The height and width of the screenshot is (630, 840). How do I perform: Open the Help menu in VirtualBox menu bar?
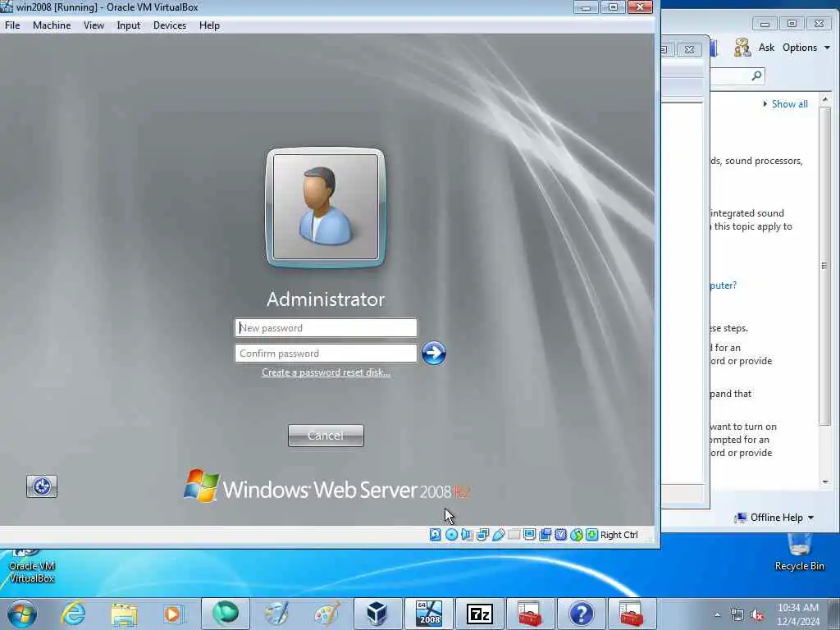[209, 25]
